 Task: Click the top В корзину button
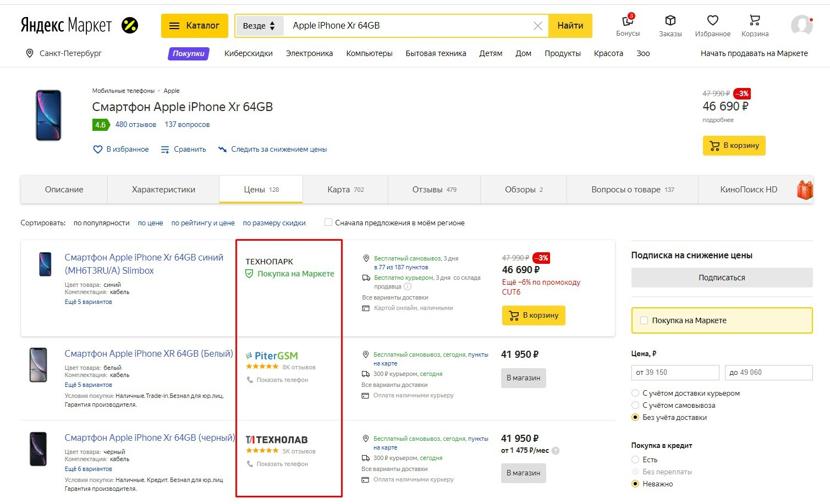[734, 146]
